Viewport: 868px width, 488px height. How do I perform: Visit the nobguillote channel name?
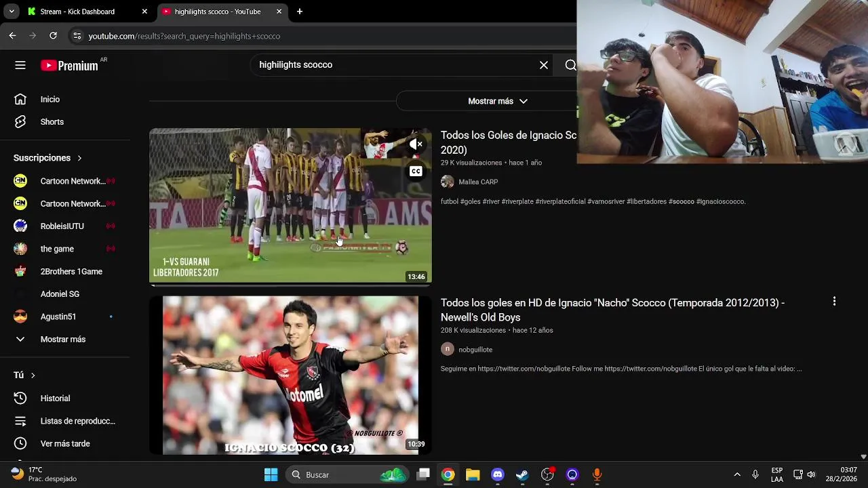tap(475, 350)
